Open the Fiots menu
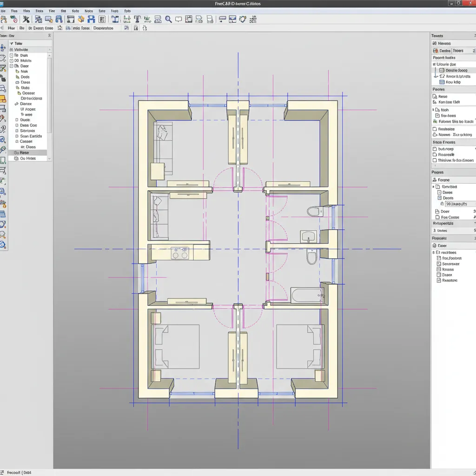 [40, 11]
